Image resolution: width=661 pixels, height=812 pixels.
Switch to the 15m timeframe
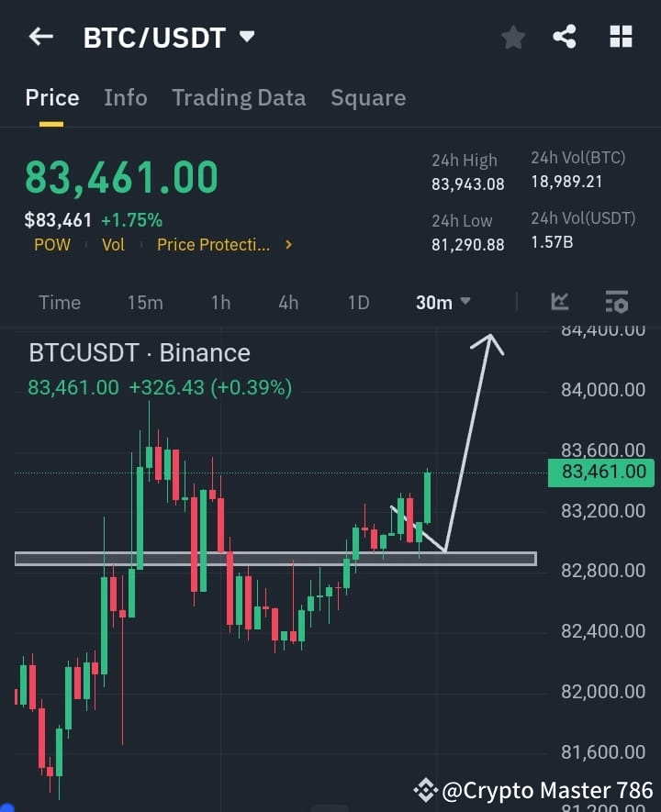pyautogui.click(x=145, y=302)
